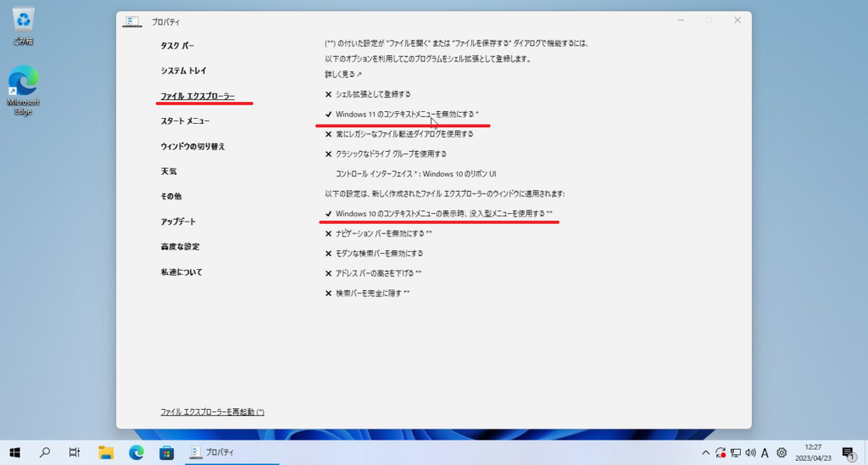Enable ナビゲーション バーを無効にする option
The width and height of the screenshot is (868, 465).
pyautogui.click(x=378, y=233)
